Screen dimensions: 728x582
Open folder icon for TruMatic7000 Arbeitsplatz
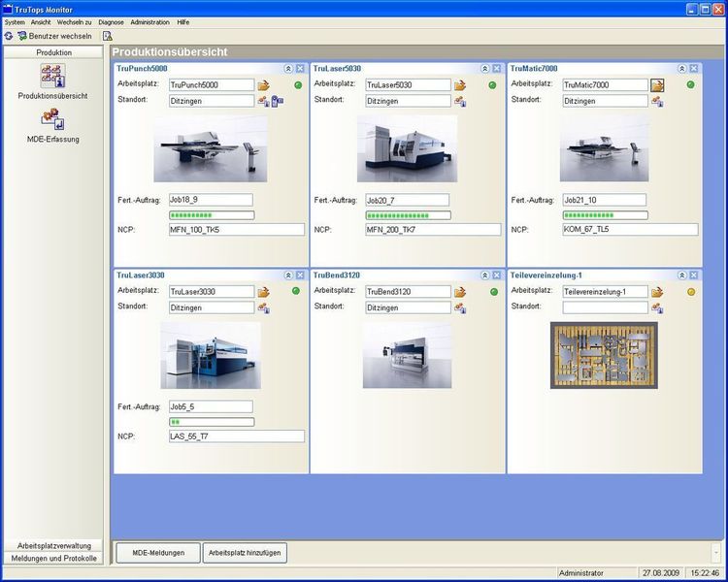(657, 85)
